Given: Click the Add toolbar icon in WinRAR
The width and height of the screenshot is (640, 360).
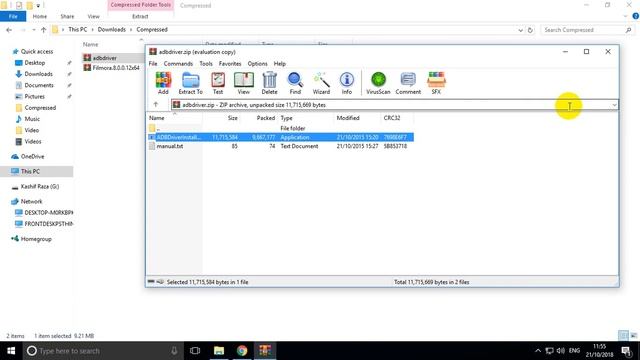Looking at the screenshot, I should point(163,83).
